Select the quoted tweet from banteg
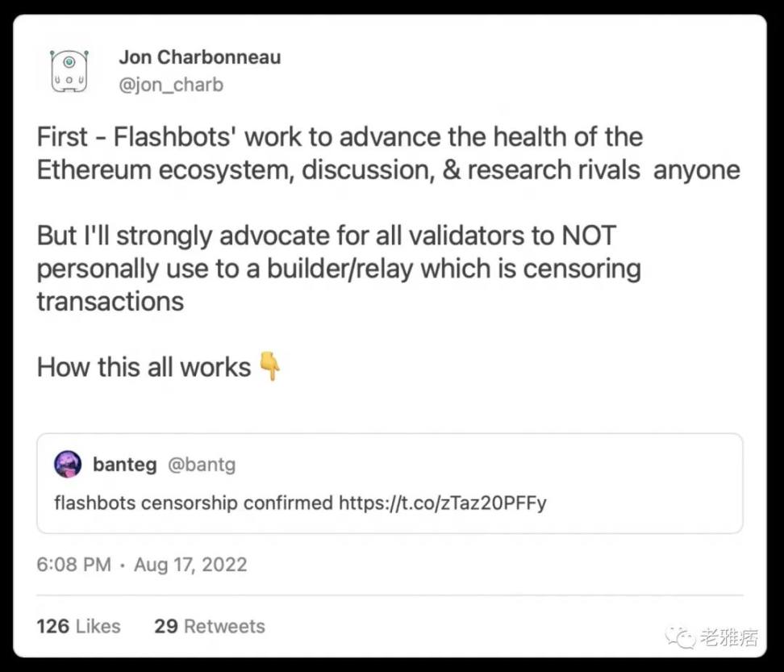Viewport: 784px width, 672px height. pyautogui.click(x=392, y=484)
